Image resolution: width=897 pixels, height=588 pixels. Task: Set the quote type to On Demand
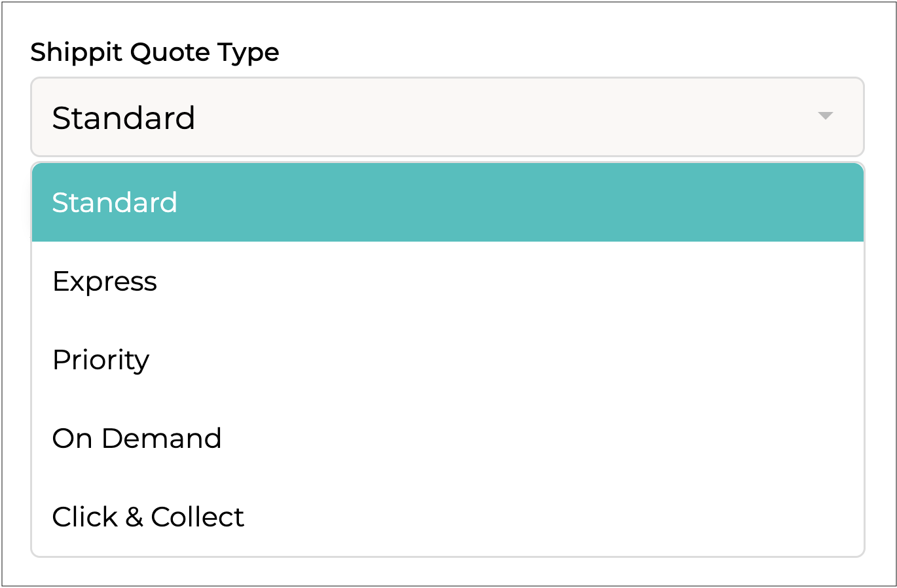pyautogui.click(x=137, y=439)
